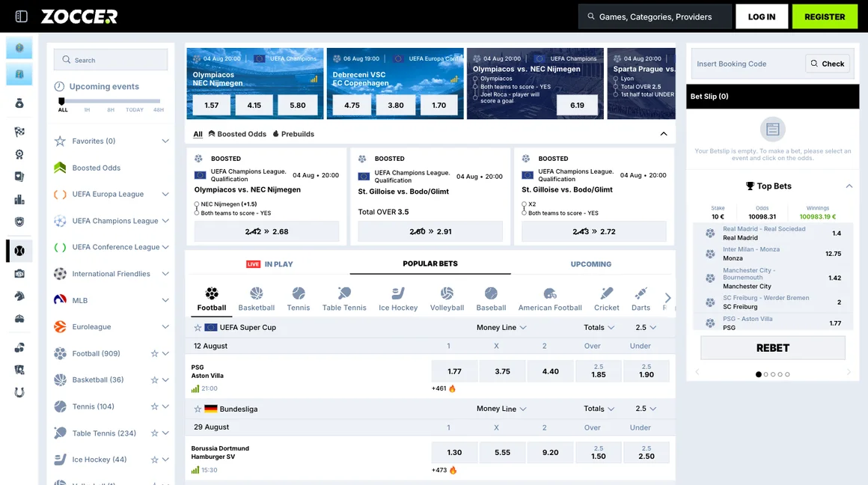Star Ice Hockey (44) as favorite
868x485 pixels.
[154, 460]
